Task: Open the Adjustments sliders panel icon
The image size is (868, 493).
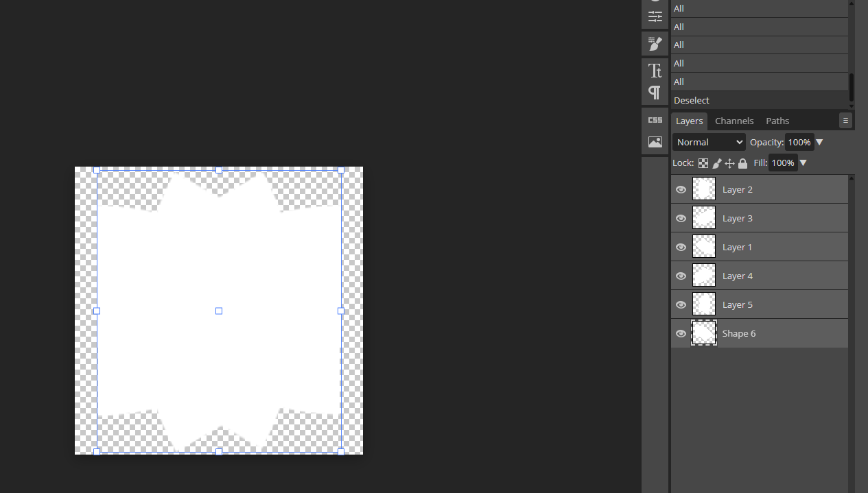Action: [x=655, y=17]
